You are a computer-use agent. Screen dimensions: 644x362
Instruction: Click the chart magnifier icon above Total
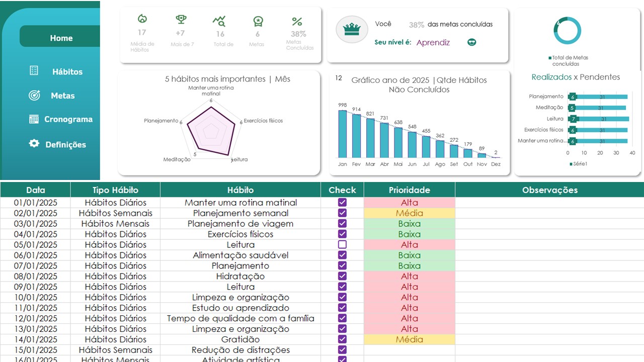(x=219, y=21)
